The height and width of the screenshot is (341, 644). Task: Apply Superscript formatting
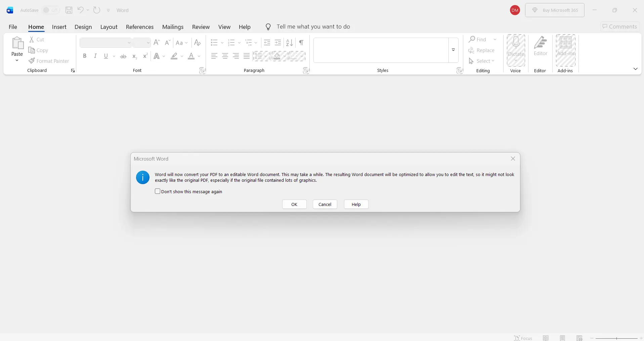145,56
